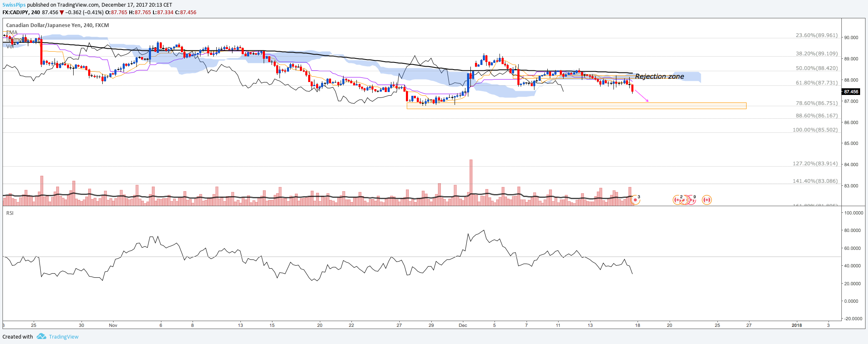Click the 141.40%(83.086) Fibonacci level label
This screenshot has width=868, height=344.
[815, 181]
